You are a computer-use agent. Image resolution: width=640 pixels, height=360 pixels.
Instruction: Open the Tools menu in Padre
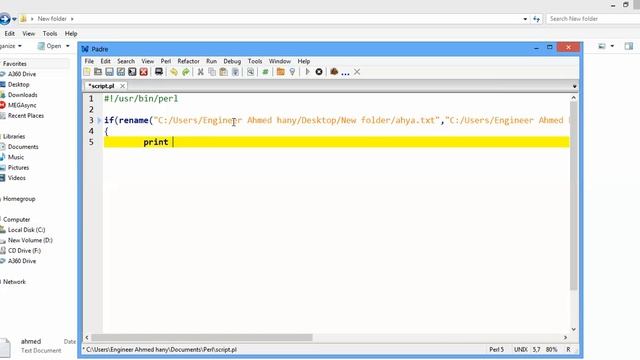[255, 61]
